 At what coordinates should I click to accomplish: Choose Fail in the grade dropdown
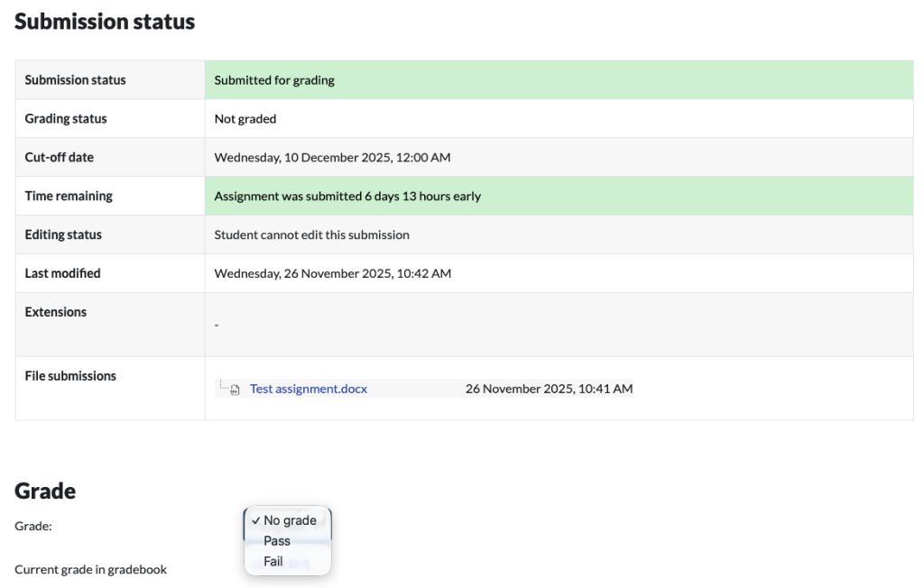pyautogui.click(x=273, y=561)
